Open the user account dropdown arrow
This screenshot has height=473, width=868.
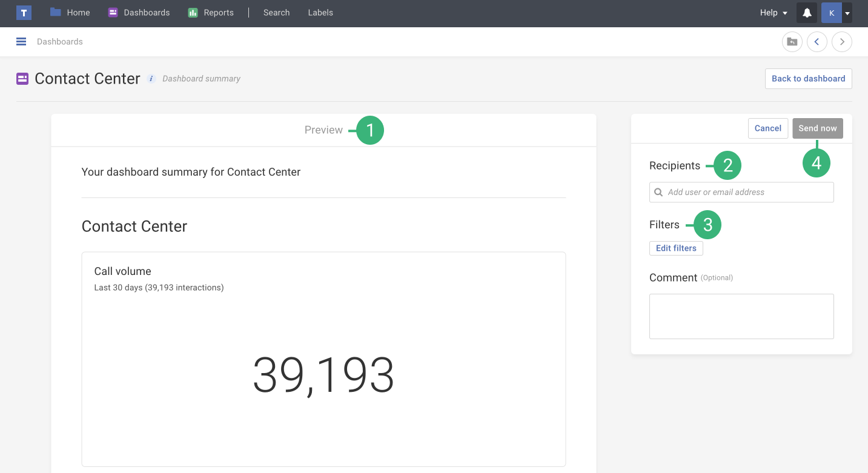tap(847, 13)
